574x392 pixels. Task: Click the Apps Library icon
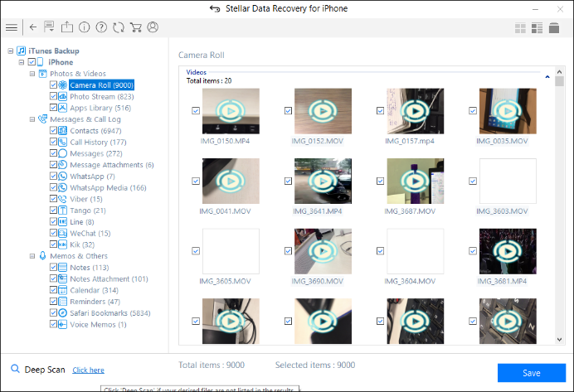pyautogui.click(x=62, y=108)
